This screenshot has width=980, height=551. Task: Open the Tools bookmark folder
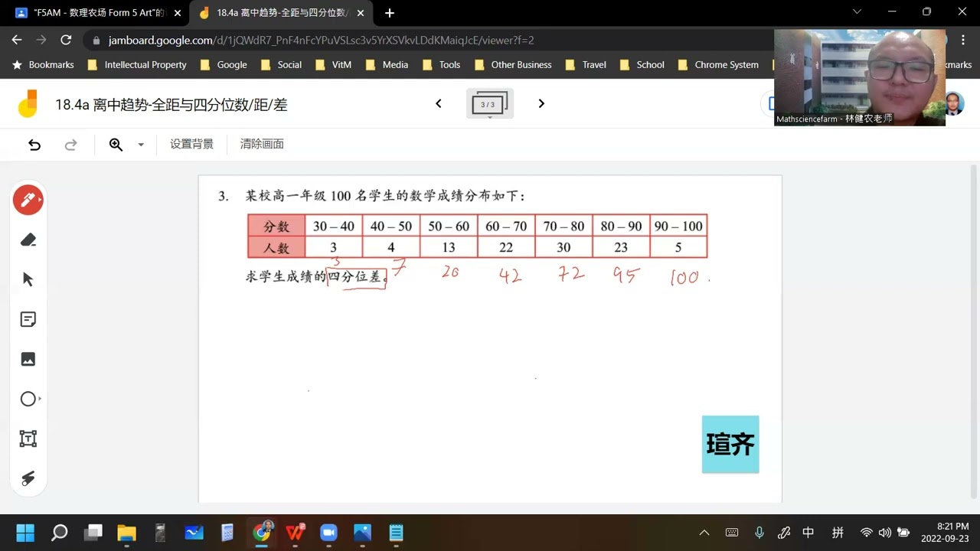[x=441, y=65]
